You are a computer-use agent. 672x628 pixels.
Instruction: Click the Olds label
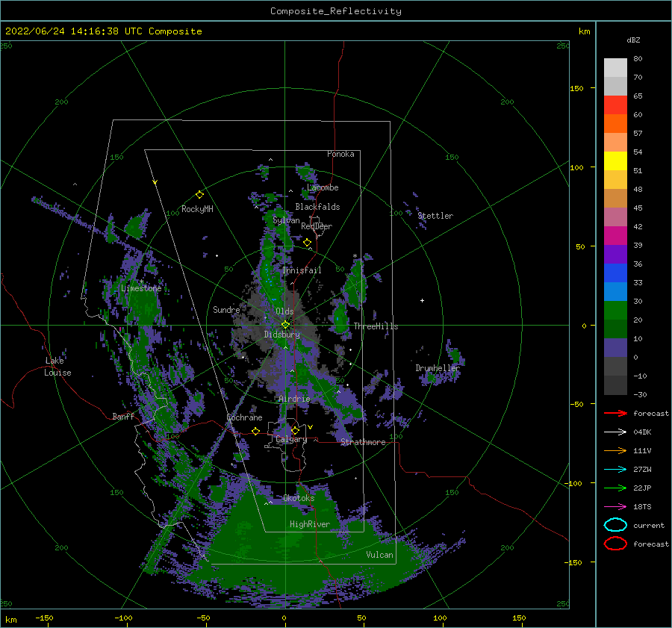click(284, 311)
